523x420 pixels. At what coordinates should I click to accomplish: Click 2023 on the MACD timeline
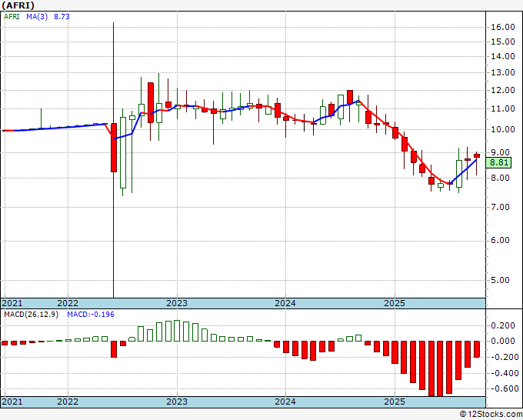(177, 402)
